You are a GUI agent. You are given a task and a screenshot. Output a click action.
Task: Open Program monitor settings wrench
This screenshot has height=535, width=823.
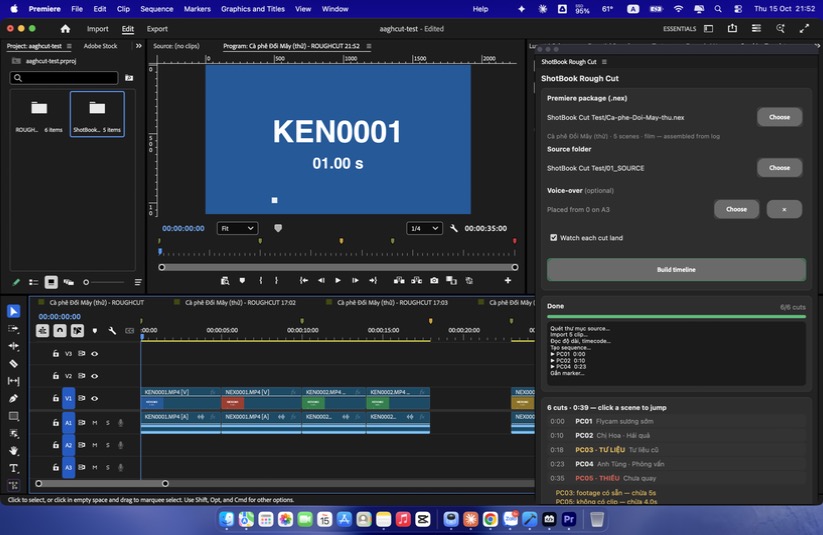454,228
